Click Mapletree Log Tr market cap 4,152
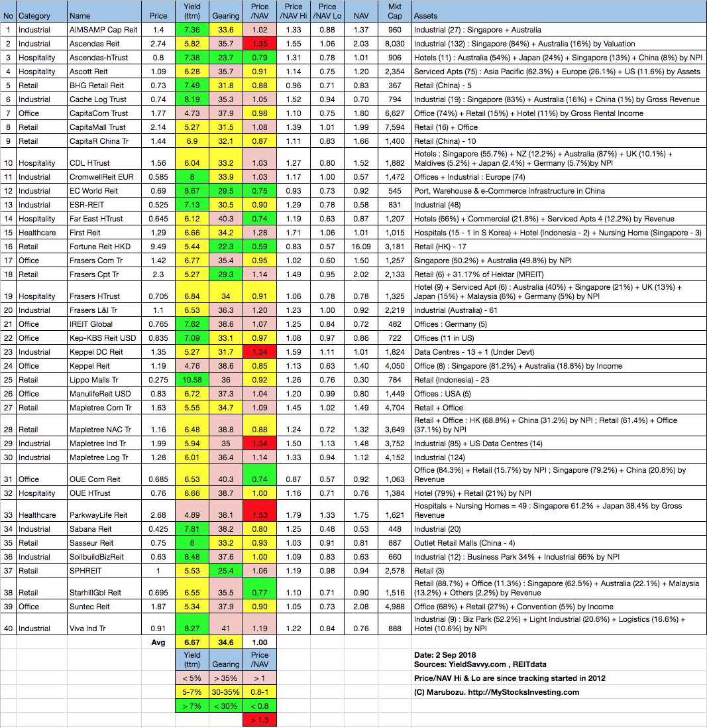Screen dimensions: 707x728 coord(395,457)
